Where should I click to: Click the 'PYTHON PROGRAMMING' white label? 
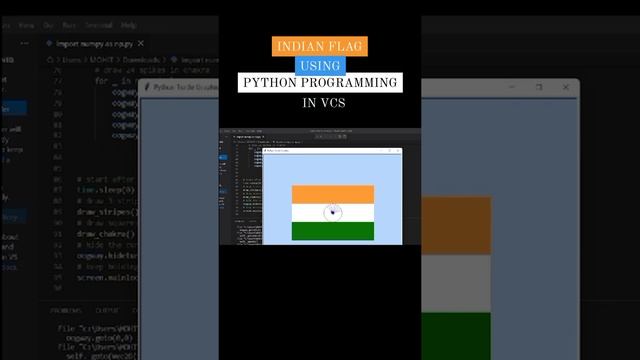click(x=320, y=83)
